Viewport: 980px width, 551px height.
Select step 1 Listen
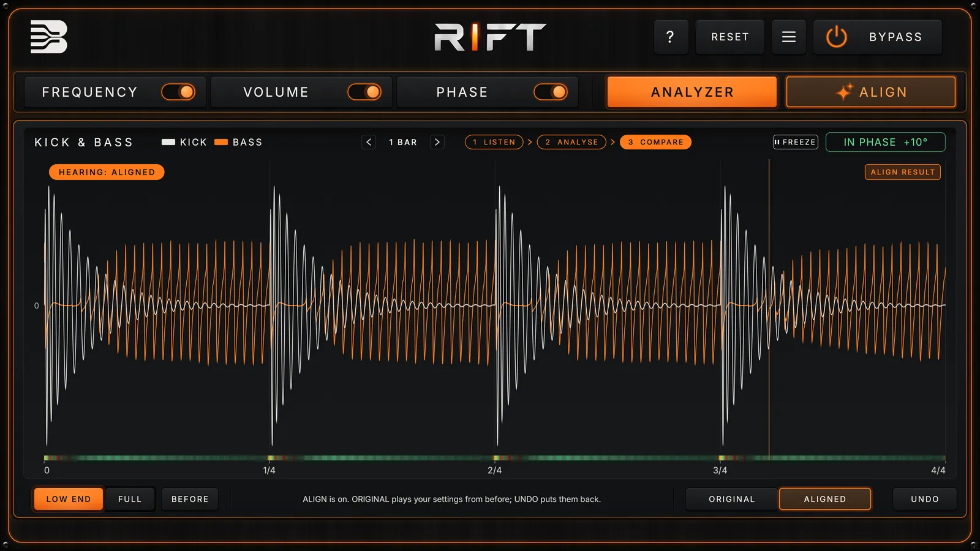(494, 142)
